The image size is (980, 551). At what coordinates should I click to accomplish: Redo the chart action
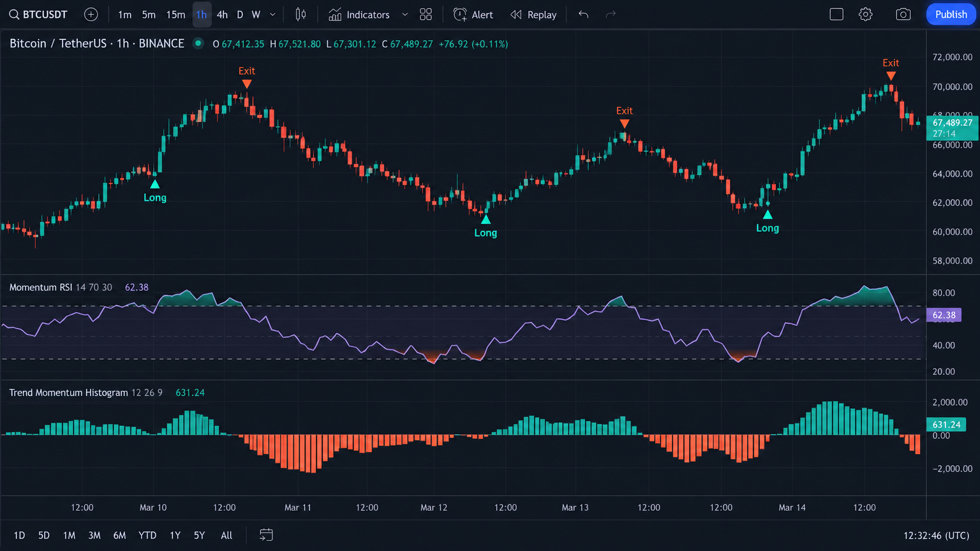pyautogui.click(x=611, y=14)
